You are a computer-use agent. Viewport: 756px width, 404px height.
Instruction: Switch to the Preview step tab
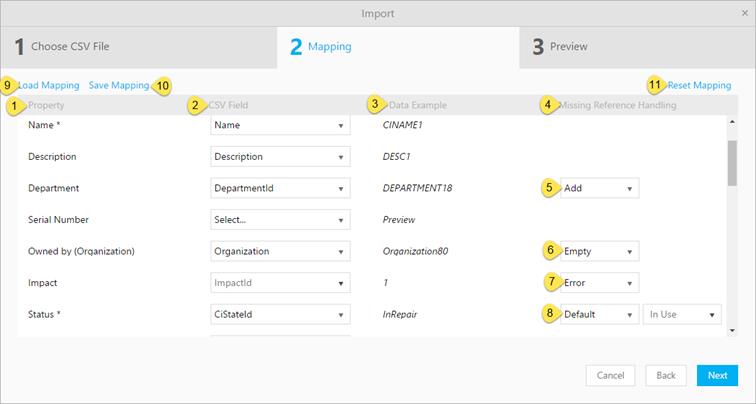point(637,46)
